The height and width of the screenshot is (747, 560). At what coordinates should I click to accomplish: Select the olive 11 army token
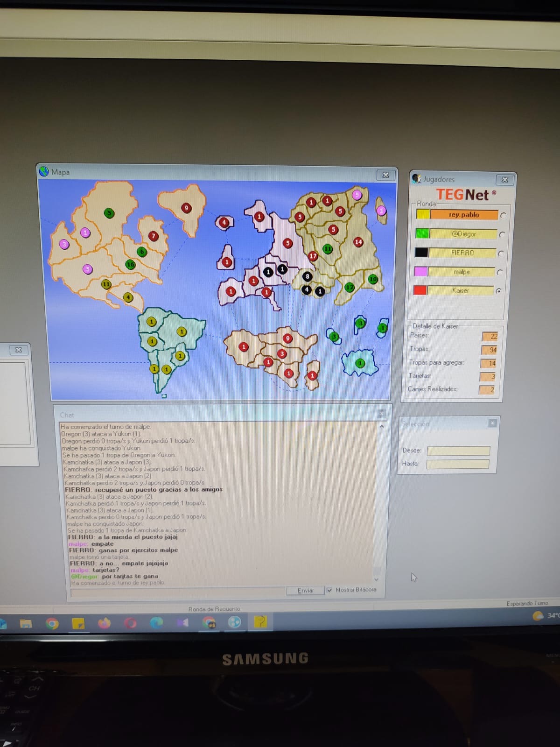106,284
